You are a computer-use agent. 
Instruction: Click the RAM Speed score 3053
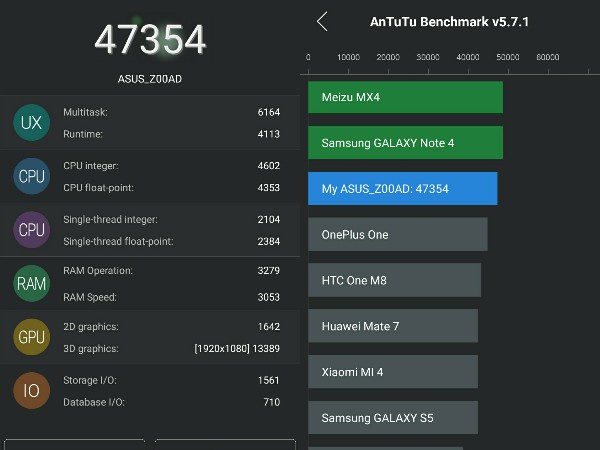pos(269,297)
